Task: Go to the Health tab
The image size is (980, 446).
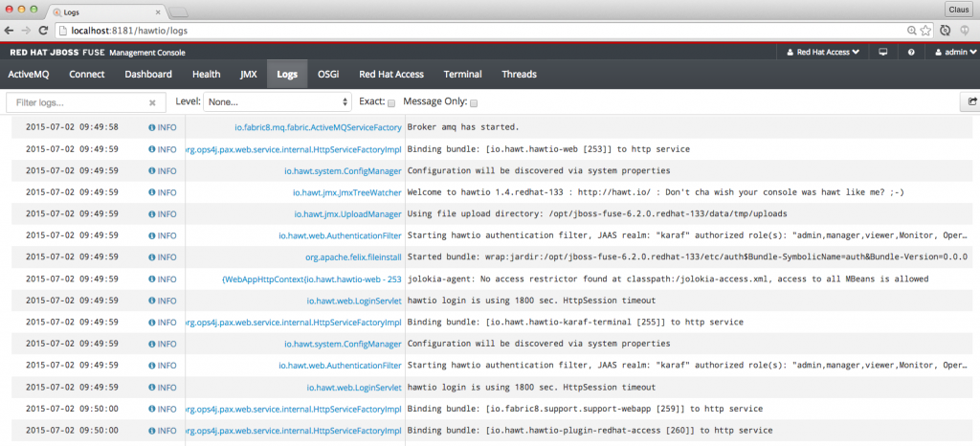Action: pyautogui.click(x=207, y=74)
